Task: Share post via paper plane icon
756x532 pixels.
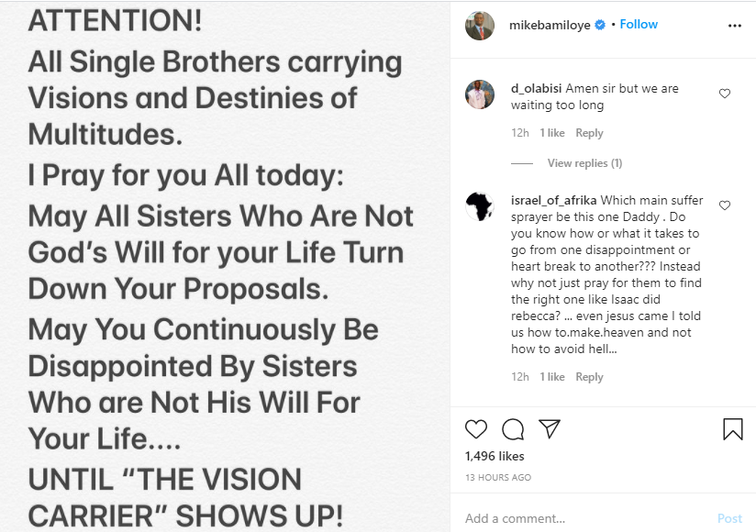Action: coord(550,428)
